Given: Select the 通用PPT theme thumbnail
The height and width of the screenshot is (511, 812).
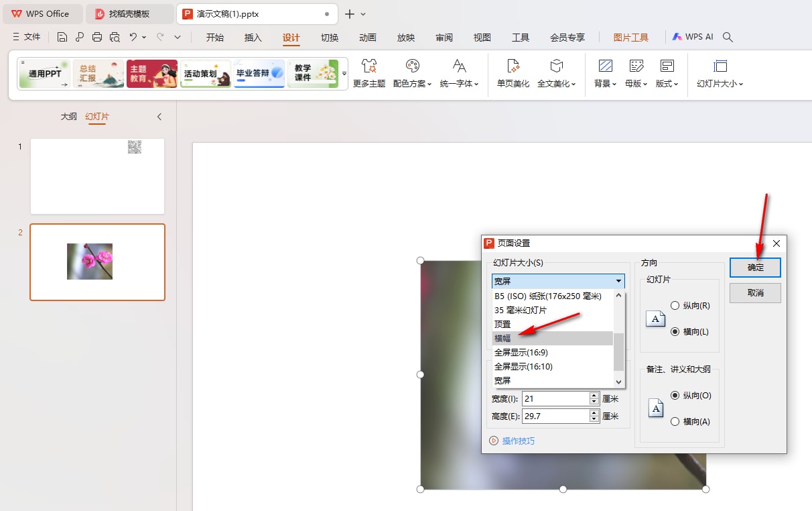Looking at the screenshot, I should pos(44,74).
